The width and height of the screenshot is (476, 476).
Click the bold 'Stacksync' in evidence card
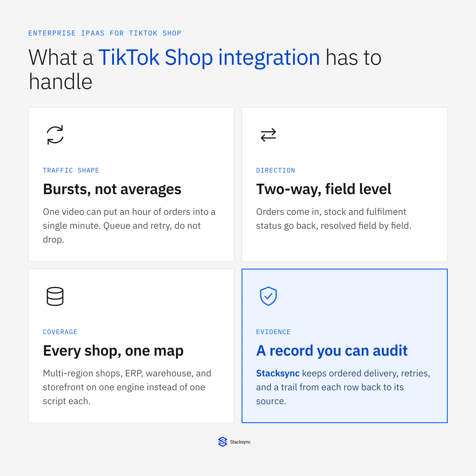278,373
